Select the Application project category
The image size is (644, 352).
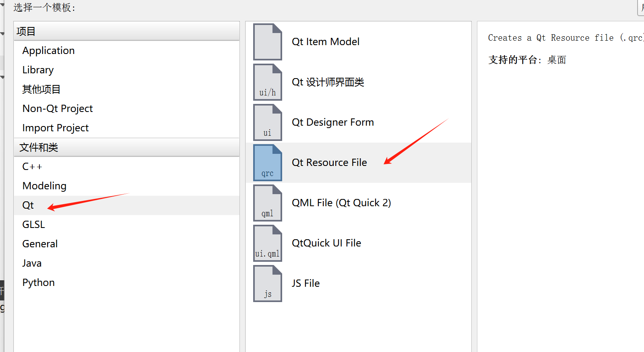click(127, 51)
